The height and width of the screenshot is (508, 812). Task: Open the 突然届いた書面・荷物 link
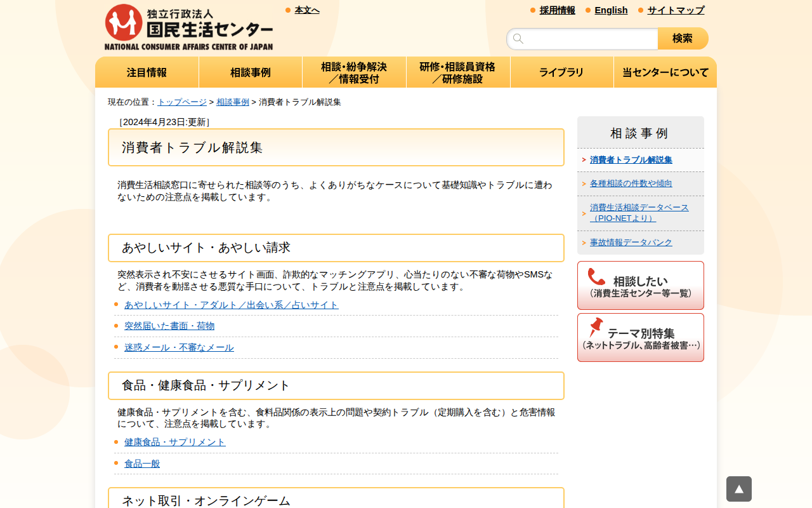coord(169,326)
